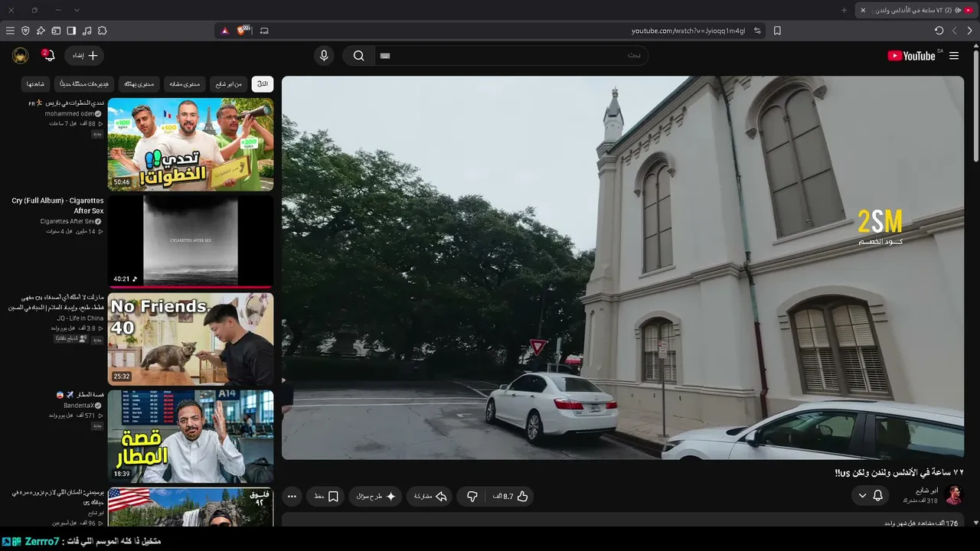Open the Brave Rewards triangle icon

(x=224, y=31)
